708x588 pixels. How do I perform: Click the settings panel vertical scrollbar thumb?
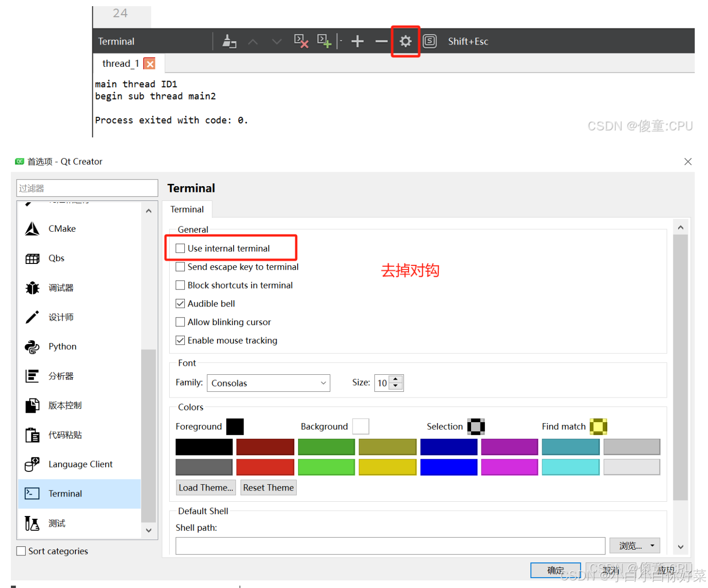pos(681,368)
